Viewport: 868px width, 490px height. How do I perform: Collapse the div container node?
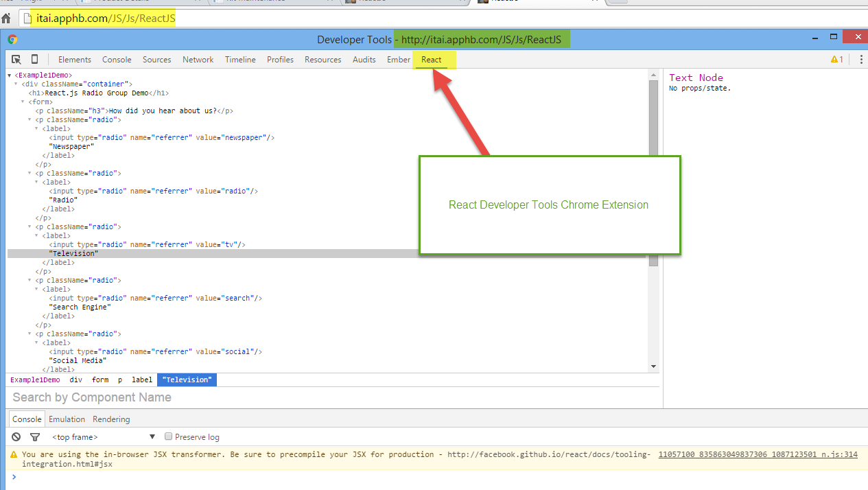click(x=16, y=84)
